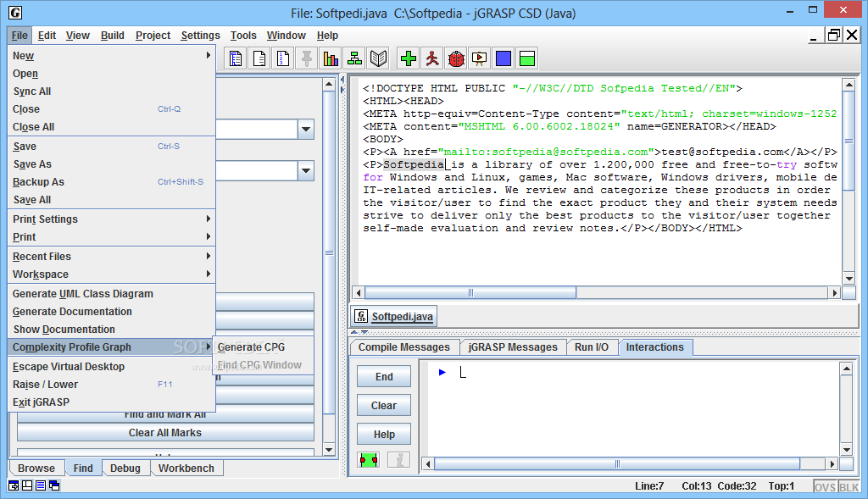Click the End button

point(384,377)
